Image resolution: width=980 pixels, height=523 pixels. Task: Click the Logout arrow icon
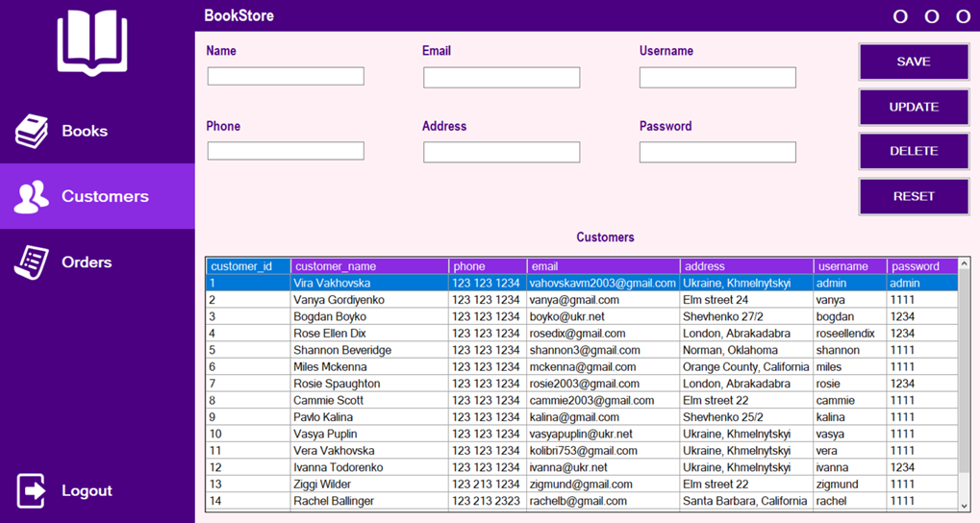click(x=31, y=490)
